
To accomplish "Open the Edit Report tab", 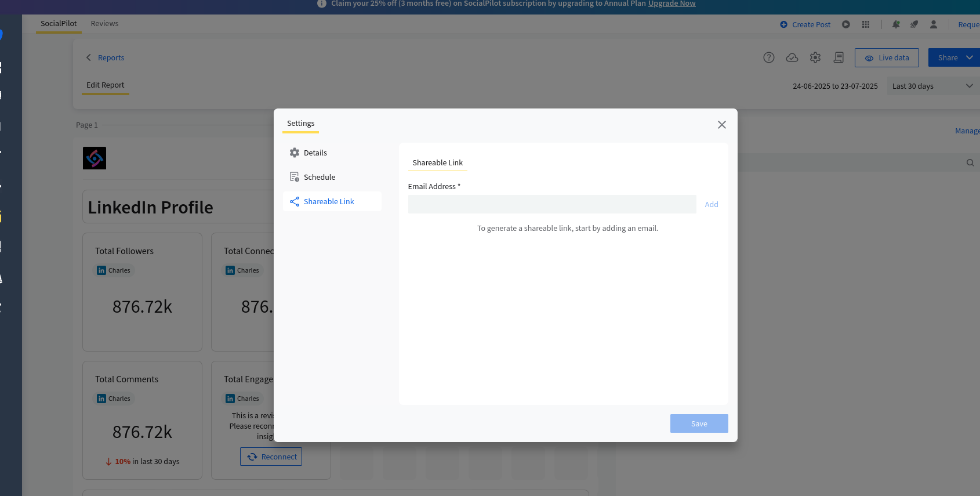I will [x=106, y=85].
